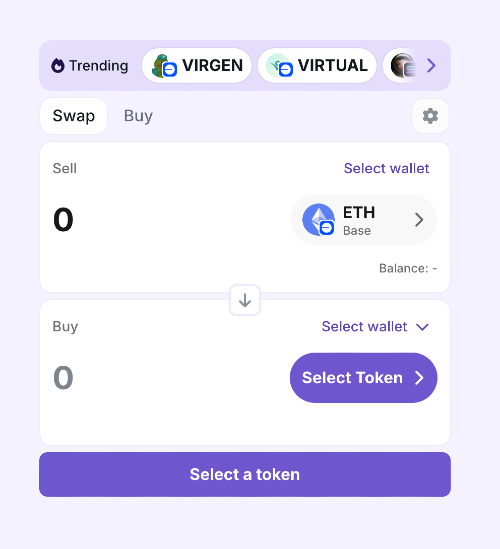
Task: Flip sell and buy with the arrow button
Action: click(x=245, y=300)
